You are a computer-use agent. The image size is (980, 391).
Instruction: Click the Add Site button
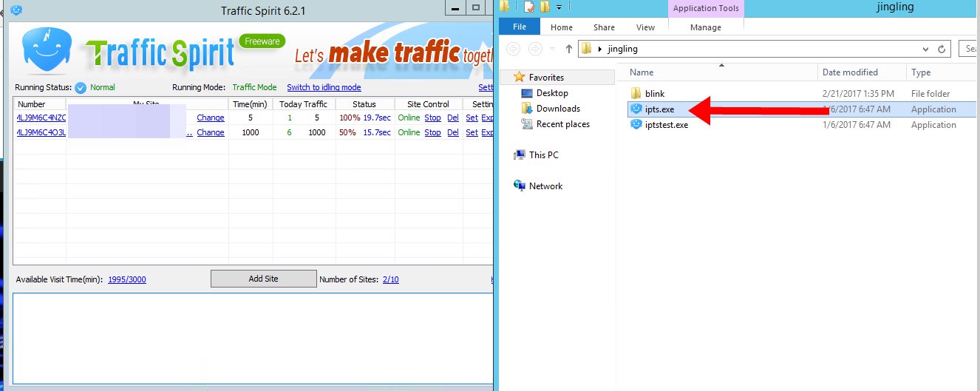click(263, 279)
